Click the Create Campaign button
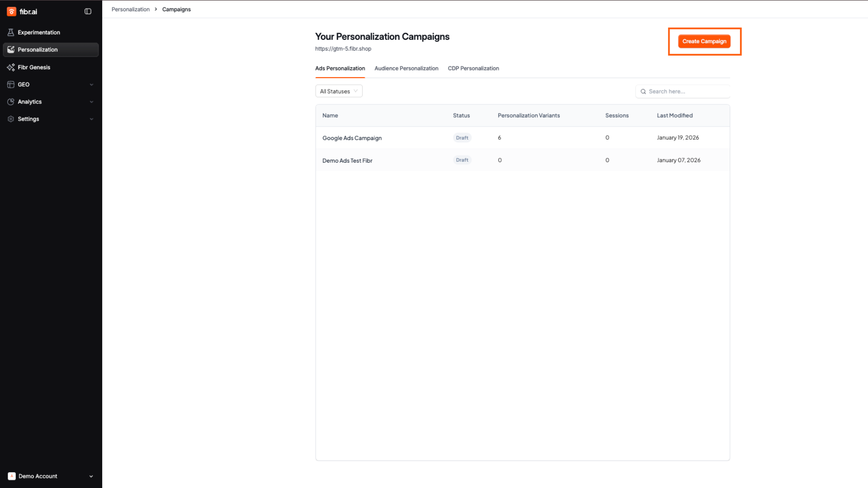The image size is (868, 488). click(704, 41)
